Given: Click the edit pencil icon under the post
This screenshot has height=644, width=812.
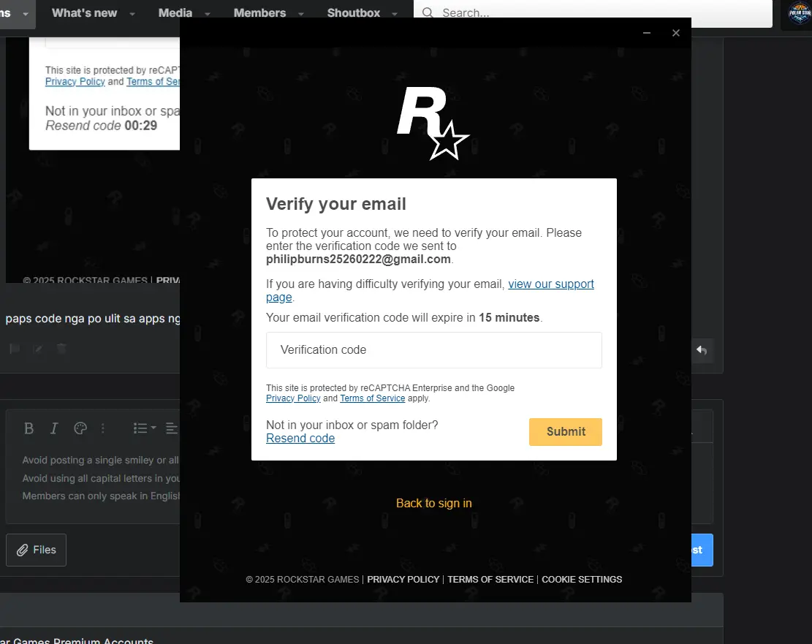Looking at the screenshot, I should tap(38, 349).
